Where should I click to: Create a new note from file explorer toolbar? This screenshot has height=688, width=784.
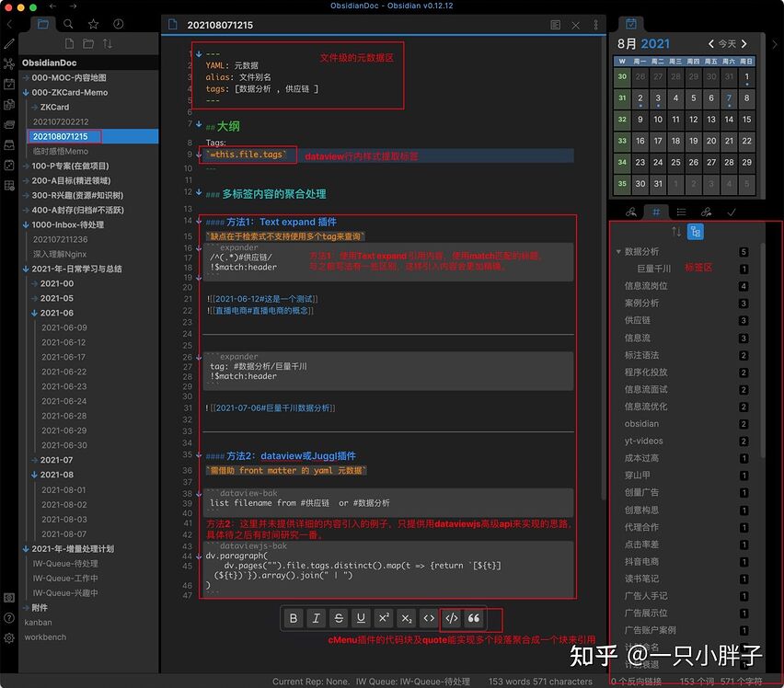pos(69,43)
